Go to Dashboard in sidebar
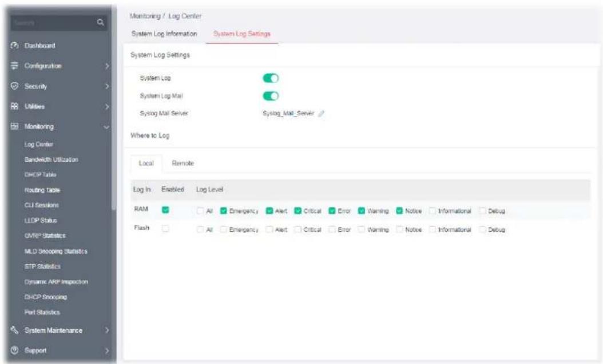603x364 pixels. coord(40,46)
